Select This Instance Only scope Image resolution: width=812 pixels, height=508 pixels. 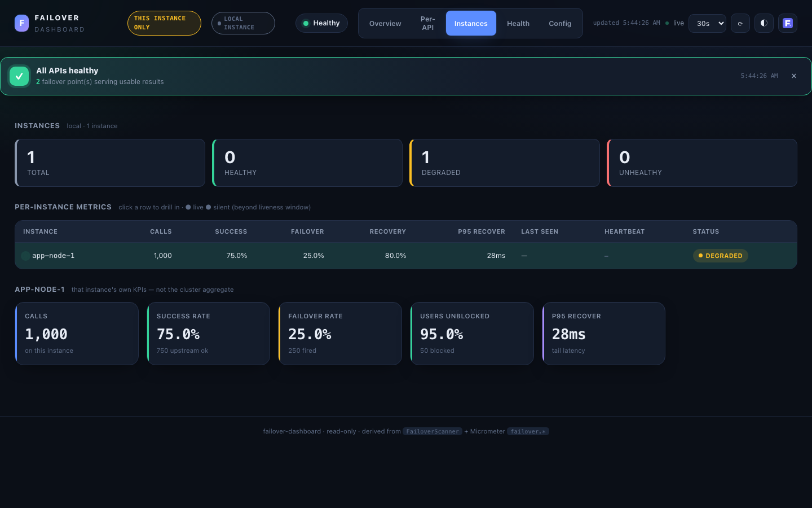tap(164, 23)
